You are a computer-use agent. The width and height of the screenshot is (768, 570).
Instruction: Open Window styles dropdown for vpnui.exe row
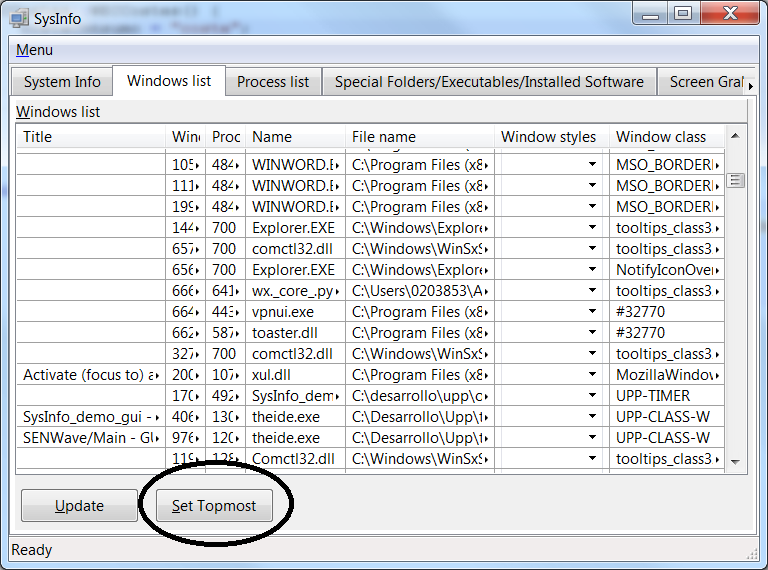(592, 312)
